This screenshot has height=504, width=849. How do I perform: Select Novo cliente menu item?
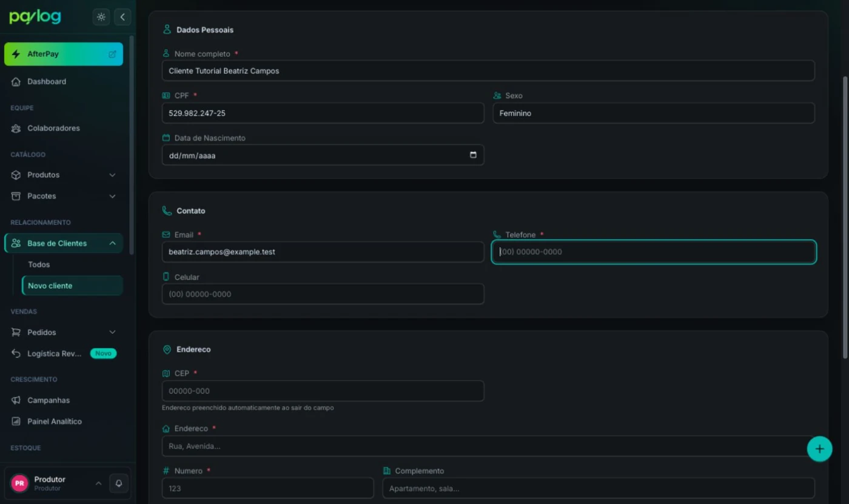(72, 286)
